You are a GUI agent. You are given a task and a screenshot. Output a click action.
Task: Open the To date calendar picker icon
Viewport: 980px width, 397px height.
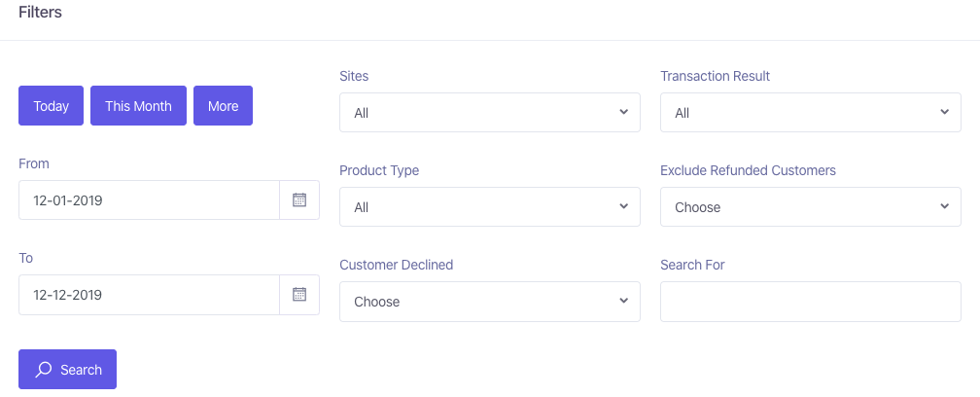point(299,295)
